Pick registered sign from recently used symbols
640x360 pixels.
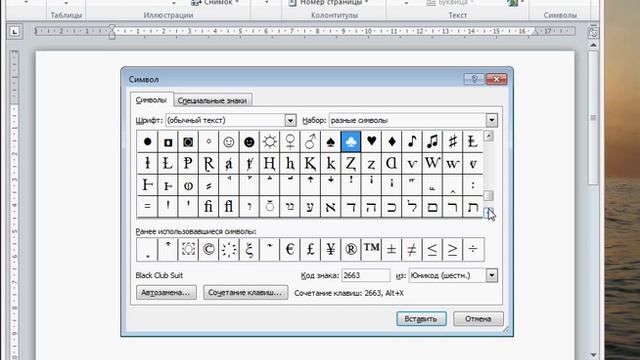click(351, 249)
